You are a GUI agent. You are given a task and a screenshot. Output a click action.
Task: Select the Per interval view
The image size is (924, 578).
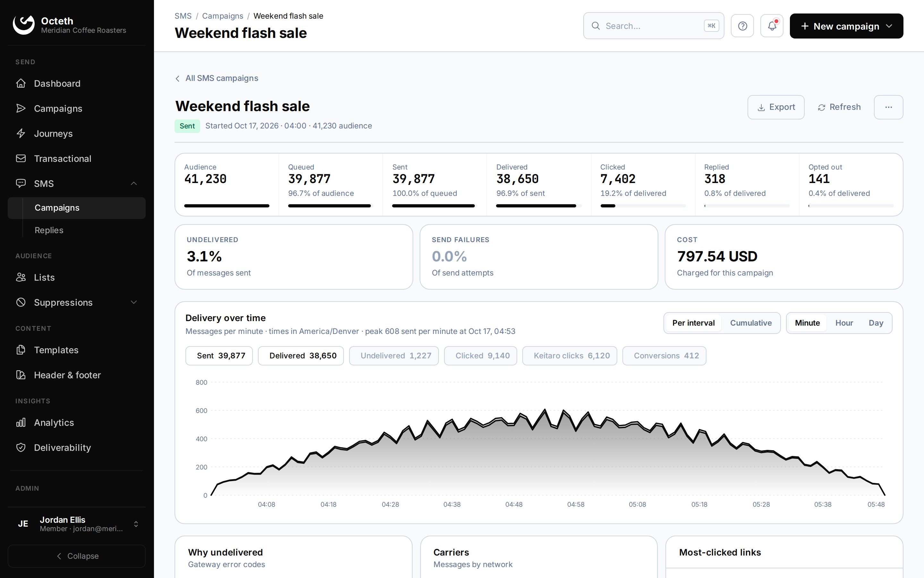pos(693,323)
